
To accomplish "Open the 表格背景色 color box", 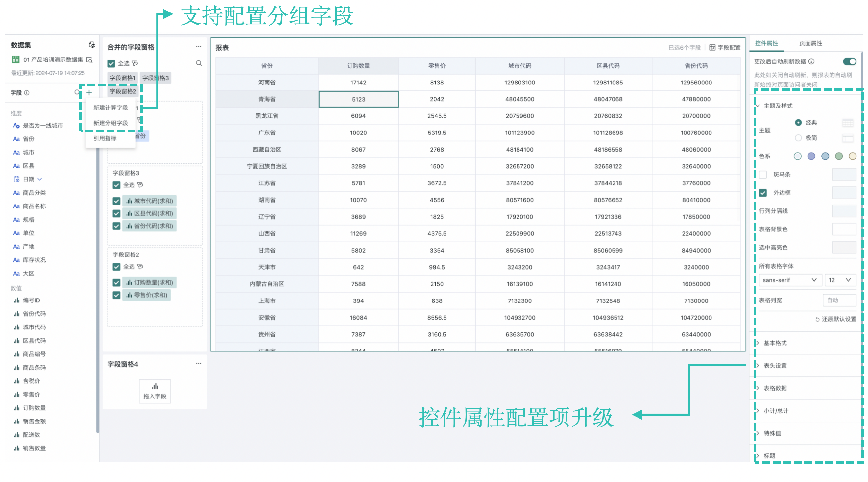I will pyautogui.click(x=844, y=229).
